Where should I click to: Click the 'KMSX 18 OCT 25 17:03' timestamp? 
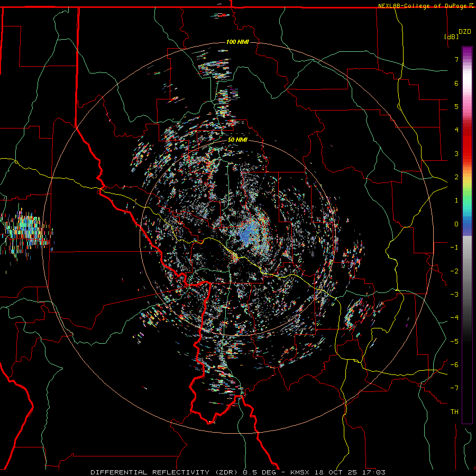(x=338, y=472)
